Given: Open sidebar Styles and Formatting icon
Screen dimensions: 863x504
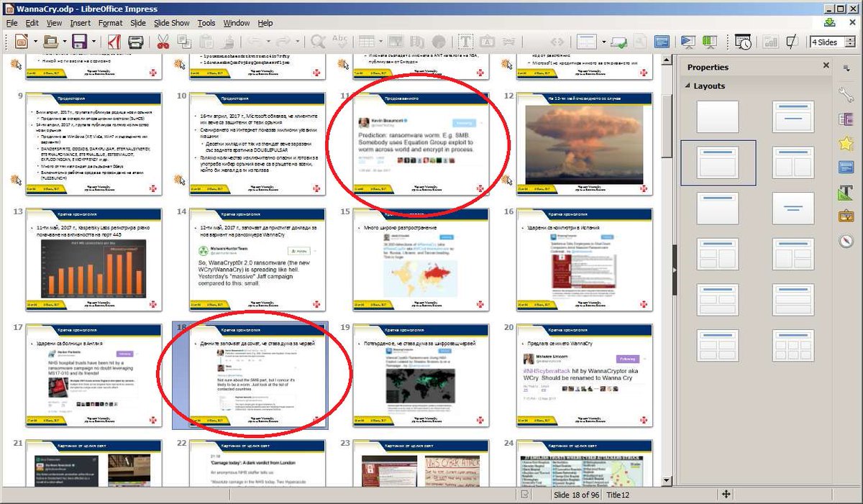Looking at the screenshot, I should (846, 191).
